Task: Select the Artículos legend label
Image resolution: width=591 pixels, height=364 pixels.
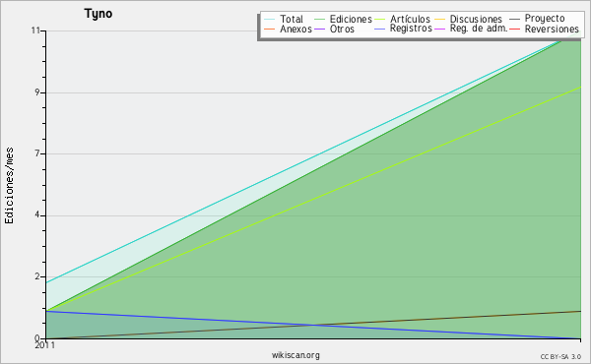Action: [x=410, y=19]
